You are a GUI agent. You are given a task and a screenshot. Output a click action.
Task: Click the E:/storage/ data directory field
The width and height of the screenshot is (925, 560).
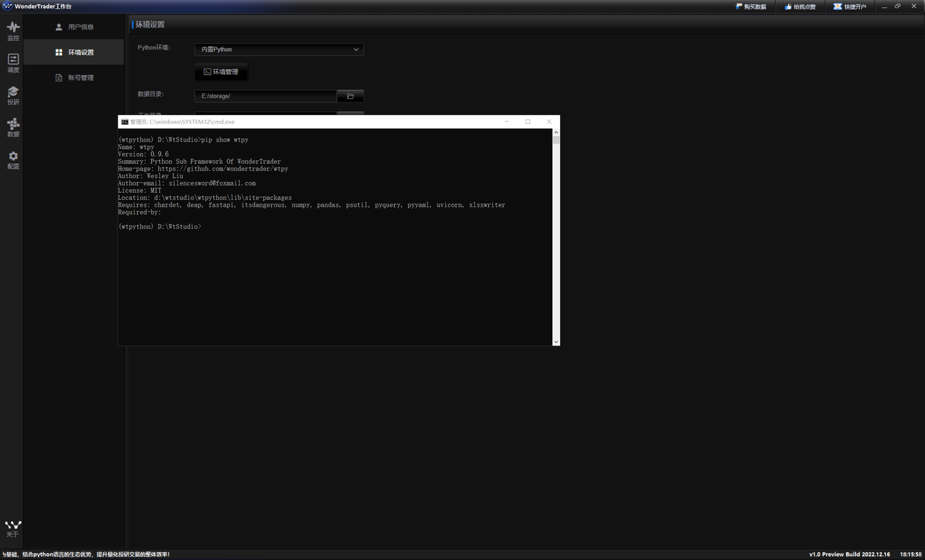265,96
